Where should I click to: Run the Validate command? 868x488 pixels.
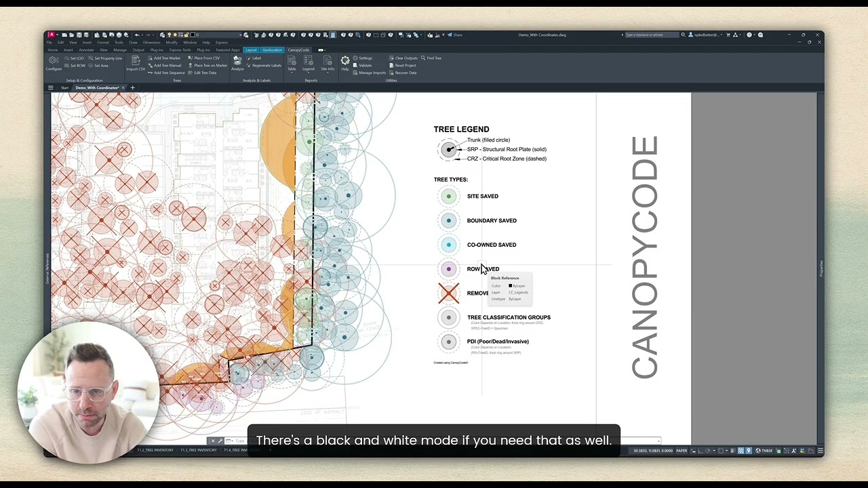pos(363,66)
